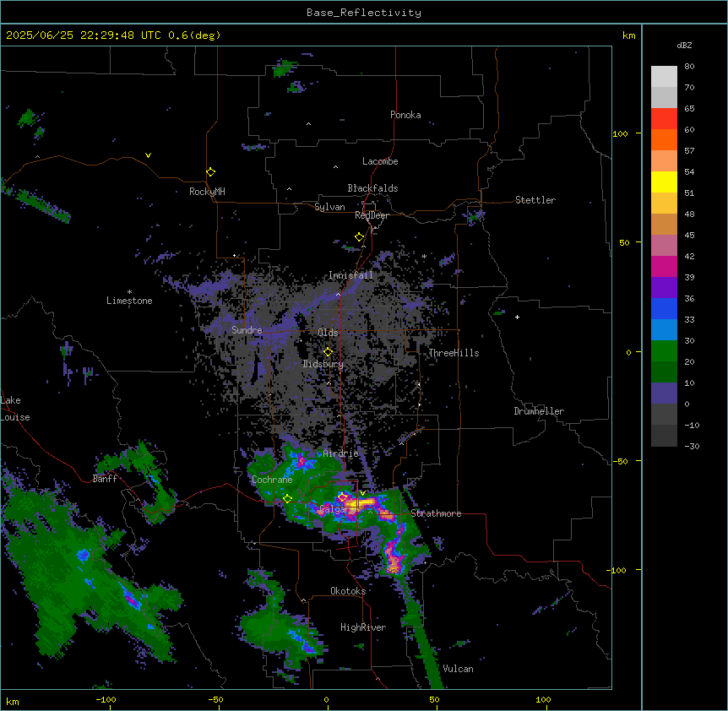Click the asterisk marker above Limestone label

[x=129, y=292]
